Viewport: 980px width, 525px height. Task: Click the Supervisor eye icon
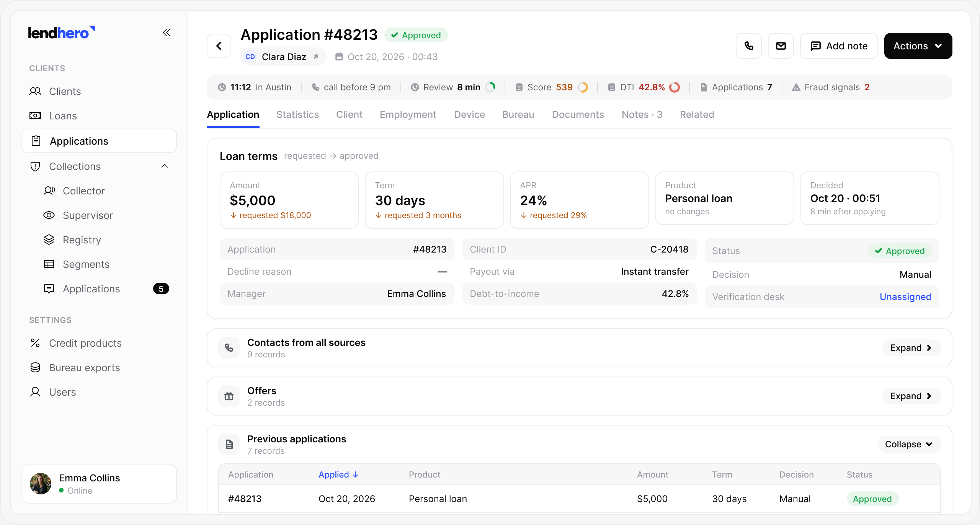49,215
